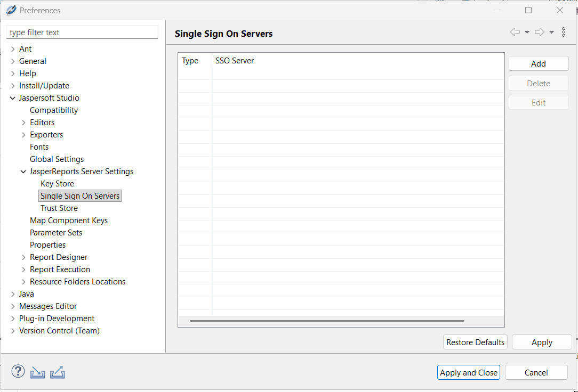
Task: Click the table's horizontal scrollbar
Action: coord(327,321)
